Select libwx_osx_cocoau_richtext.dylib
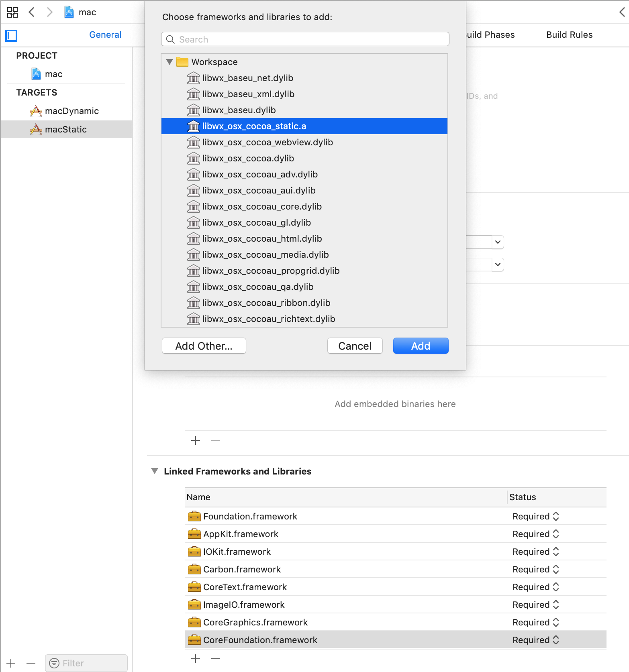Image resolution: width=629 pixels, height=672 pixels. [304, 319]
